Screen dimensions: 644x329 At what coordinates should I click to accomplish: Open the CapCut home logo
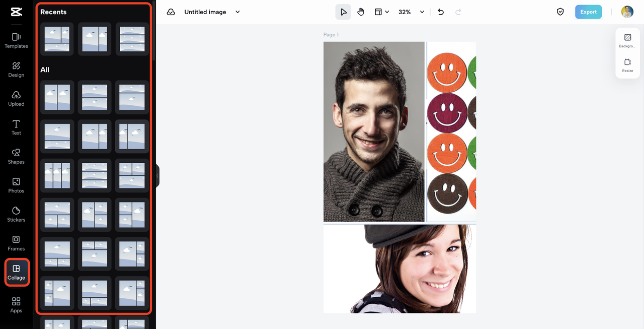(x=16, y=12)
